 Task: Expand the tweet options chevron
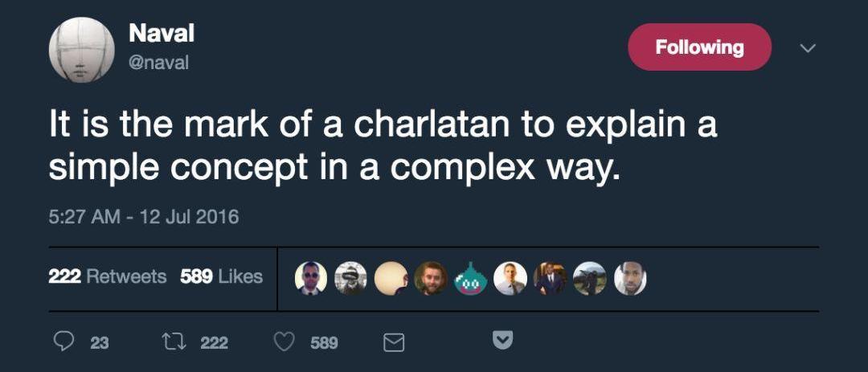[x=808, y=48]
